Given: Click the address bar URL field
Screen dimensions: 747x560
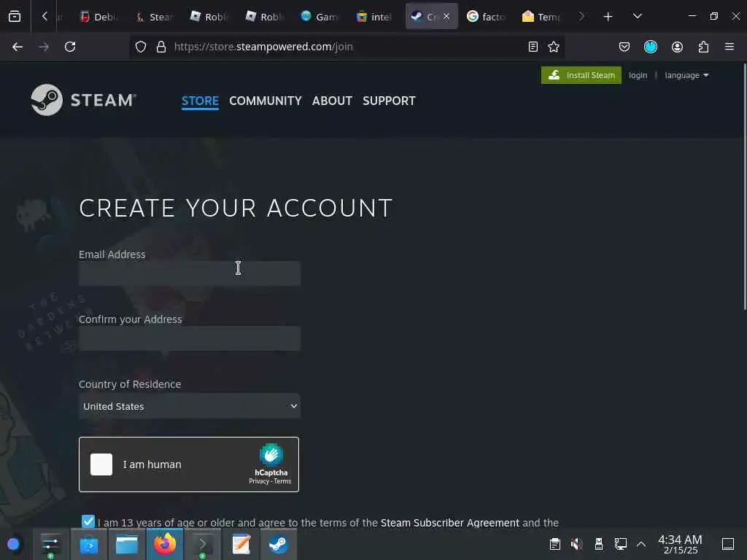Looking at the screenshot, I should click(348, 47).
